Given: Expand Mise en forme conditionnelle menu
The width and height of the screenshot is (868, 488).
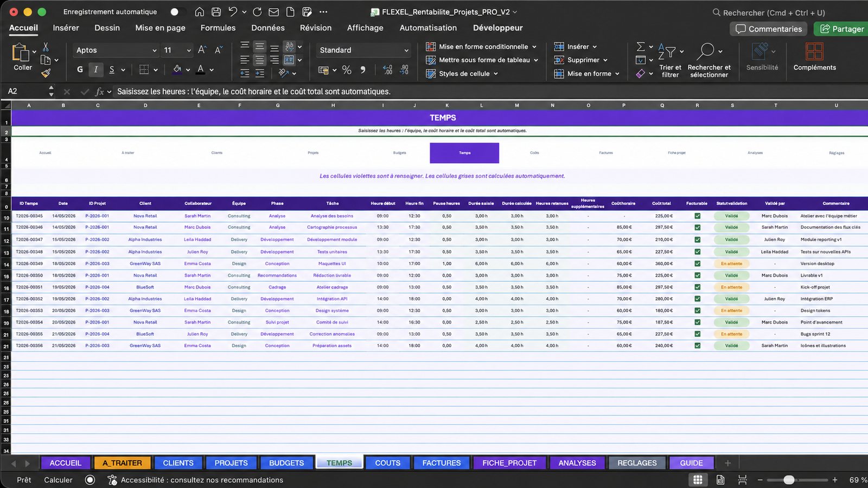Looking at the screenshot, I should [534, 47].
